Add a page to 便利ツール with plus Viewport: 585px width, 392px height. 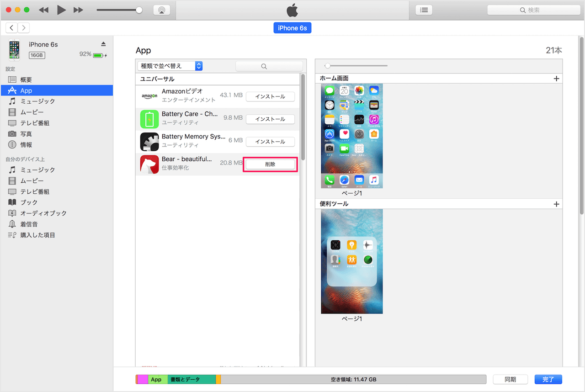coord(556,204)
